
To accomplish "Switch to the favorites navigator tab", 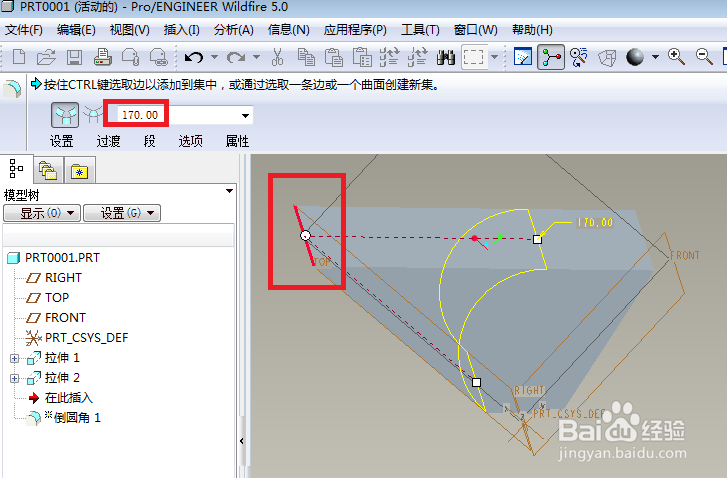I will click(x=80, y=171).
